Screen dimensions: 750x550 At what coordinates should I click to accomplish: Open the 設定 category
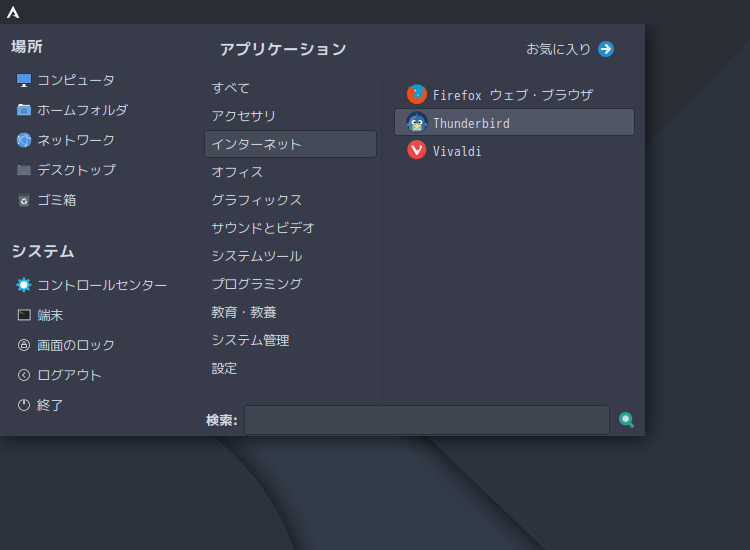coord(290,368)
